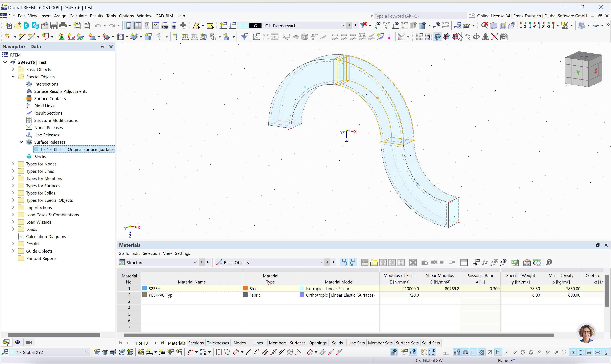Open the Calculate menu

click(x=78, y=16)
